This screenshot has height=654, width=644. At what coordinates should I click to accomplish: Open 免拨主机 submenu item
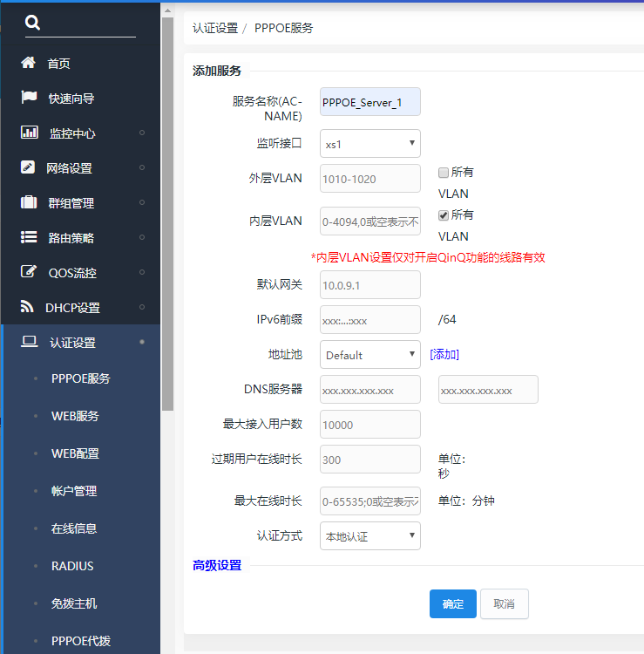74,603
